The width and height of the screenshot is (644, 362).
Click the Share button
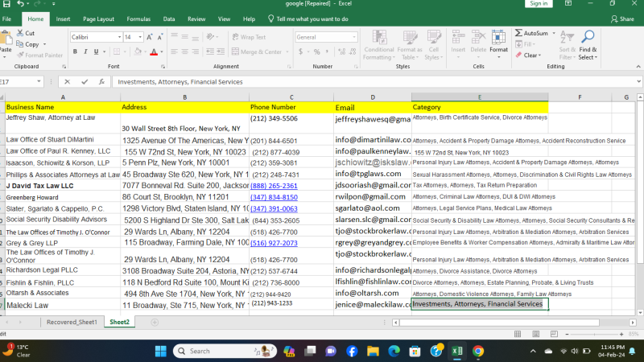point(622,19)
